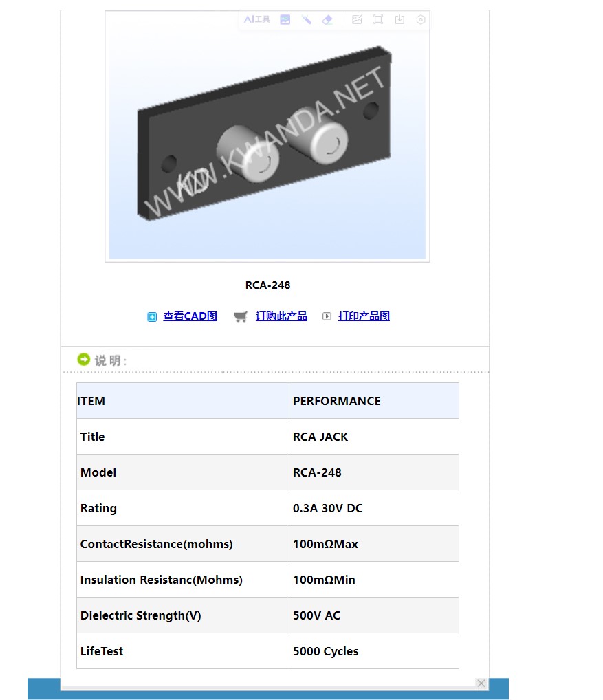Open the 查看CAD图 link
The image size is (603, 700).
pos(190,316)
